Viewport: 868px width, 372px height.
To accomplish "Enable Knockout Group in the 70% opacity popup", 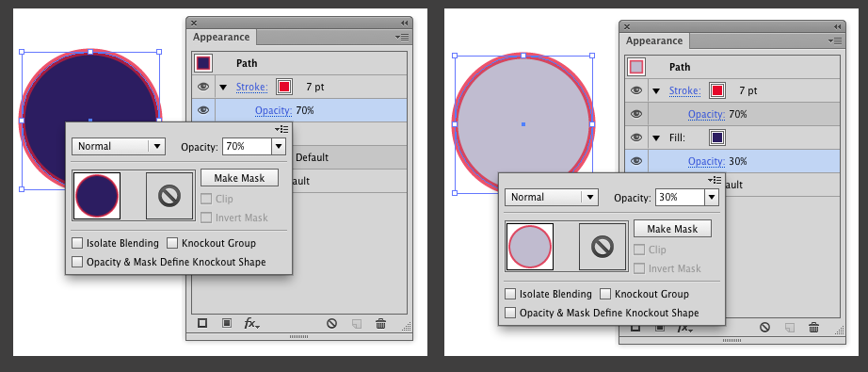I will click(x=172, y=243).
